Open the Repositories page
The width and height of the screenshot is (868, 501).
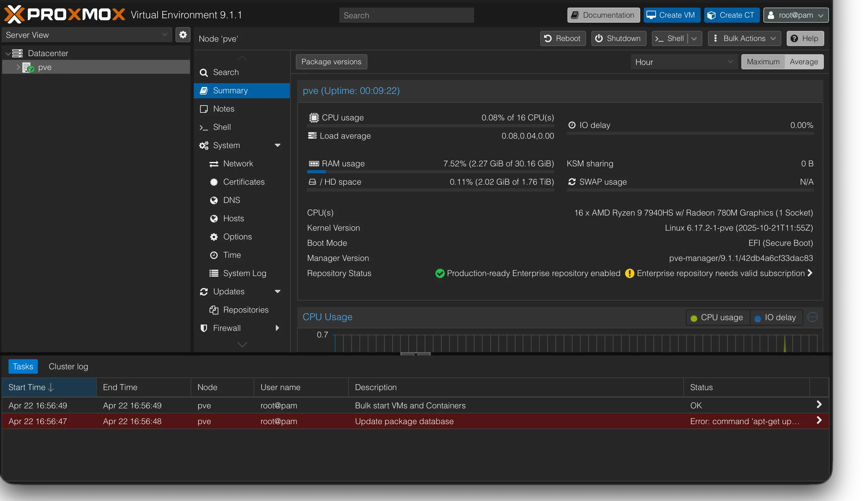pyautogui.click(x=242, y=310)
